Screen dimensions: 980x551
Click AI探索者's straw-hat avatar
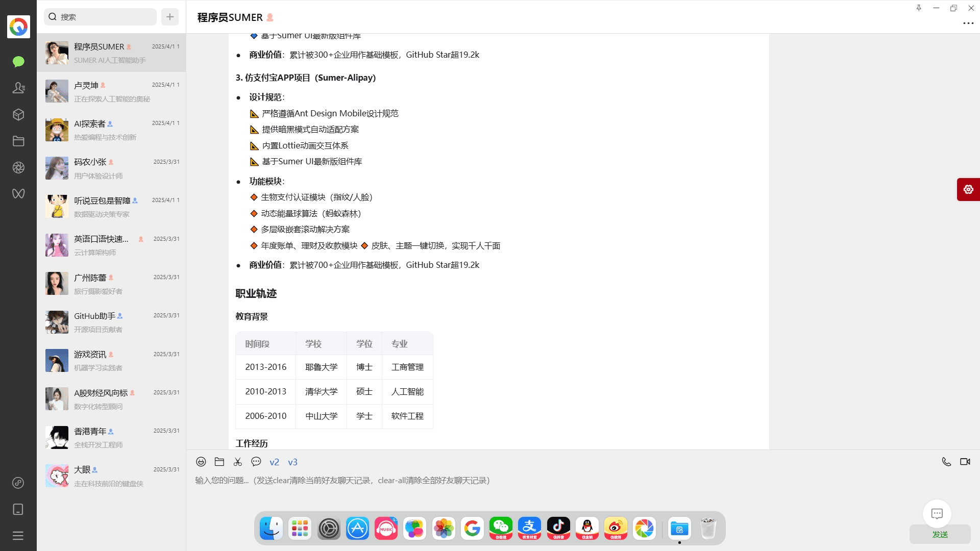(57, 130)
